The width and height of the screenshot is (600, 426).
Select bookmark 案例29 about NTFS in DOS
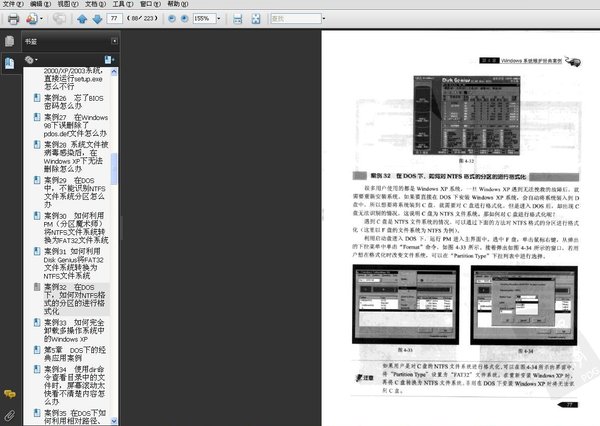tap(74, 193)
